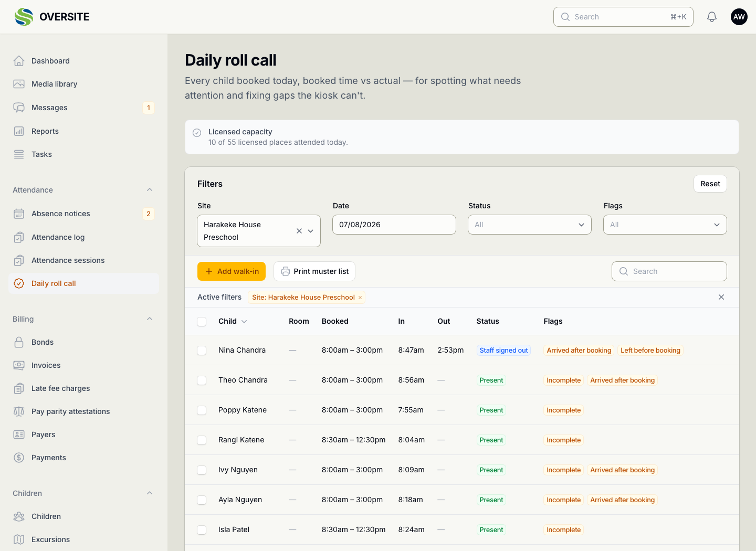The width and height of the screenshot is (756, 551).
Task: Click the Invoices cash icon
Action: point(19,365)
